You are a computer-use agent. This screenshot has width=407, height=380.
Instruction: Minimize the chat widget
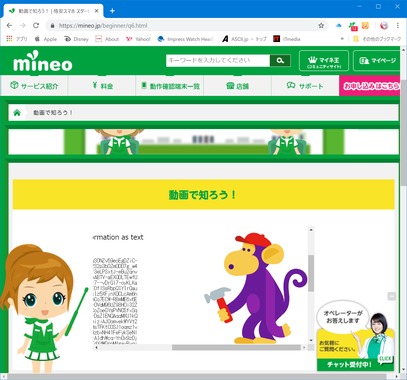click(x=392, y=296)
